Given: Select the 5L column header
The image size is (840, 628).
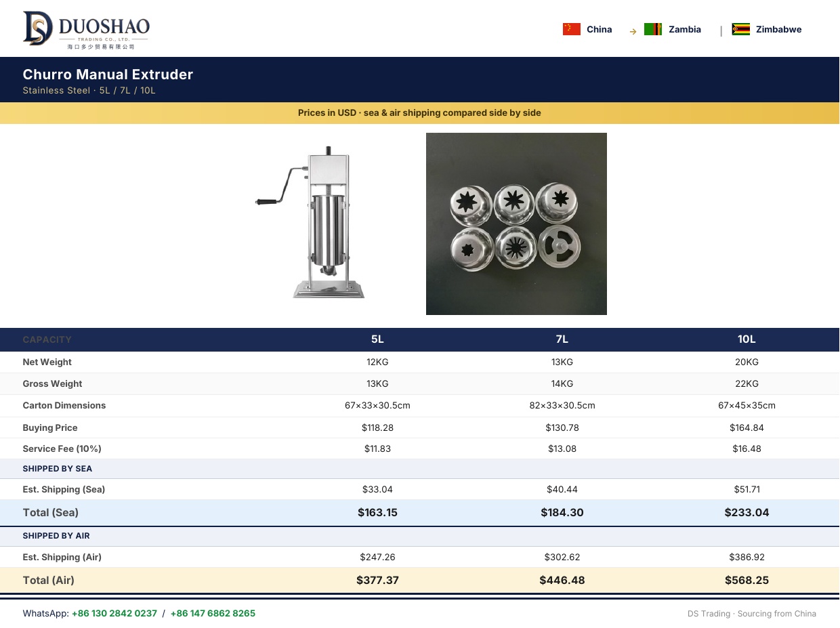Looking at the screenshot, I should [377, 339].
